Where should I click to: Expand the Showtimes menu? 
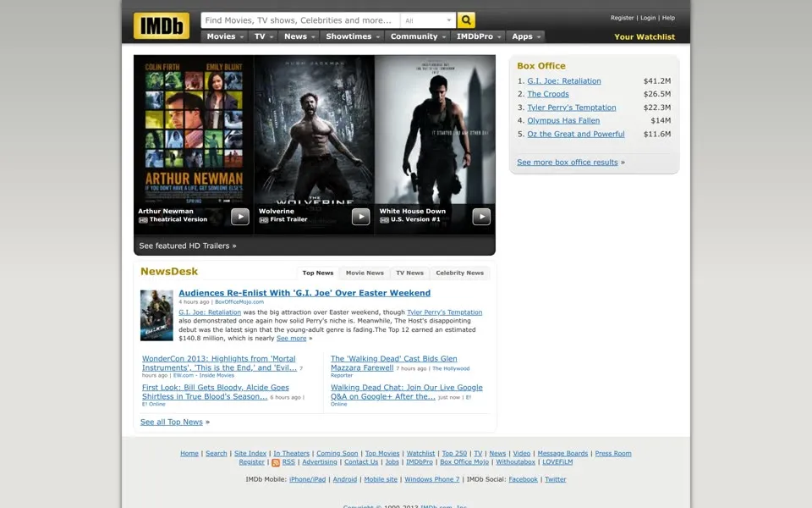353,36
